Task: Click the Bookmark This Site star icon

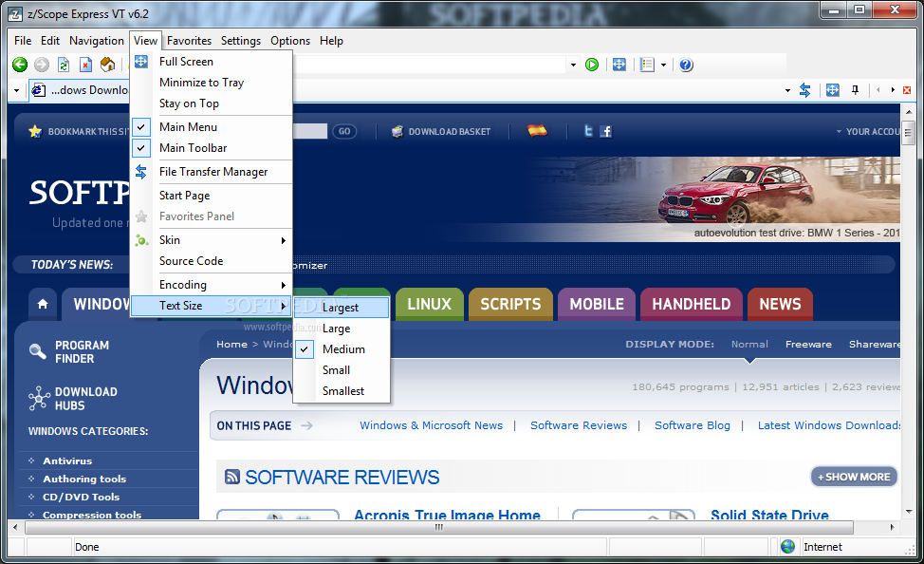Action: [35, 131]
